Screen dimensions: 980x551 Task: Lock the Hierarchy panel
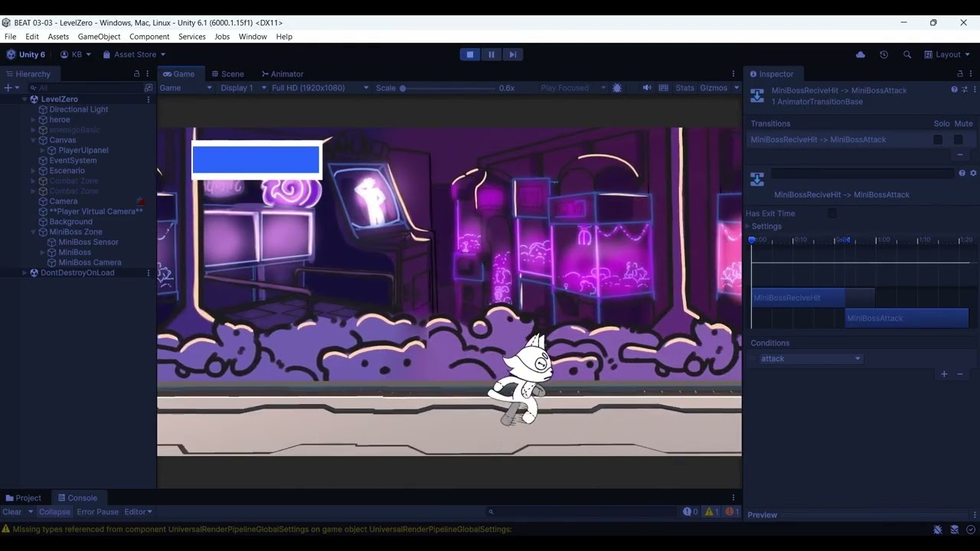tap(137, 73)
